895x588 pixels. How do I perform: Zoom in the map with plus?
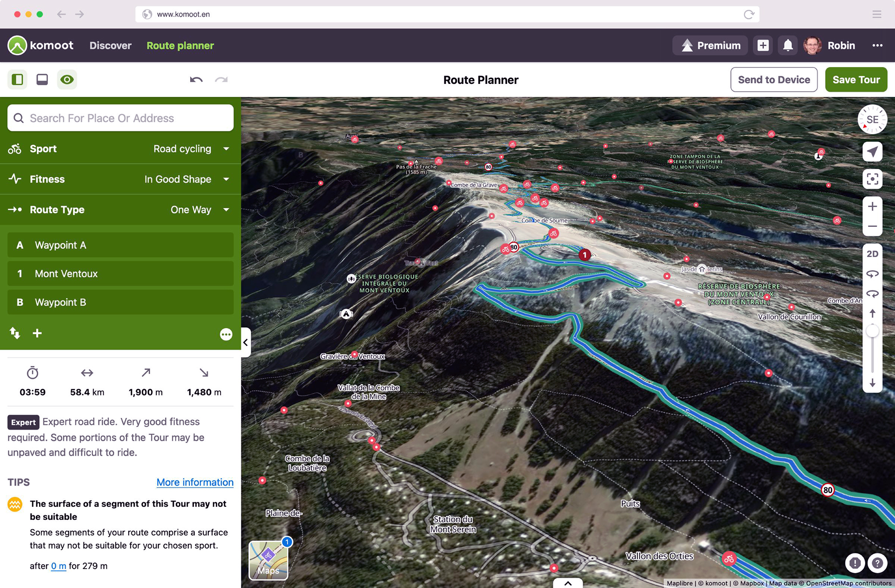point(872,206)
